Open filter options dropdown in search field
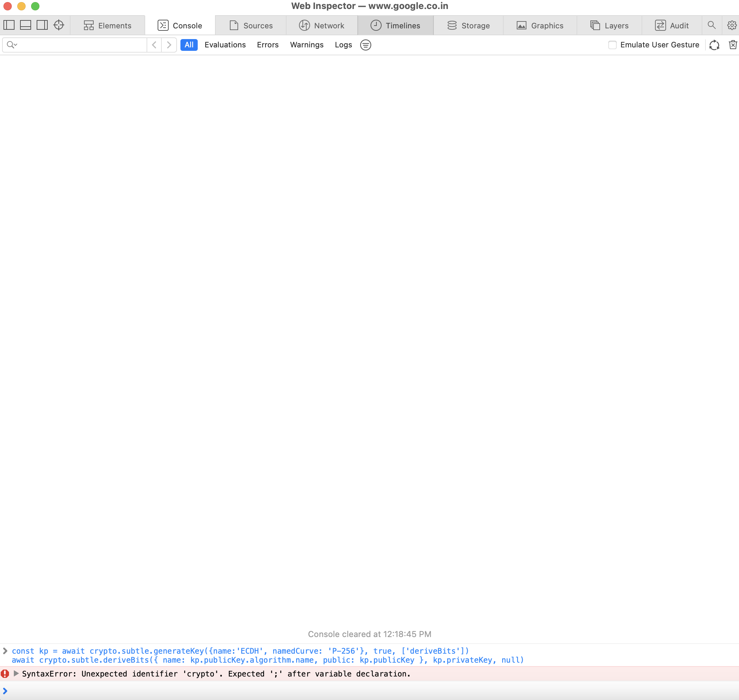Image resolution: width=739 pixels, height=700 pixels. click(x=12, y=45)
